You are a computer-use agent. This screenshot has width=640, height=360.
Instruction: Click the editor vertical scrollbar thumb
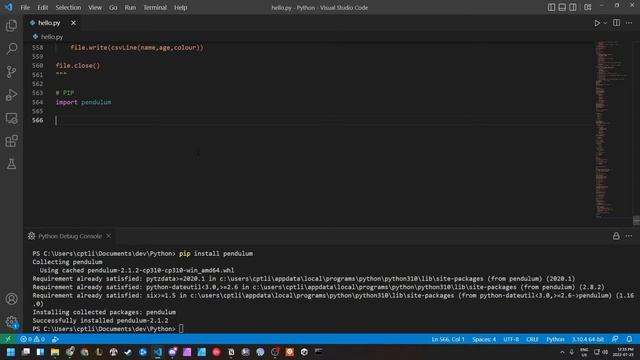[x=636, y=220]
